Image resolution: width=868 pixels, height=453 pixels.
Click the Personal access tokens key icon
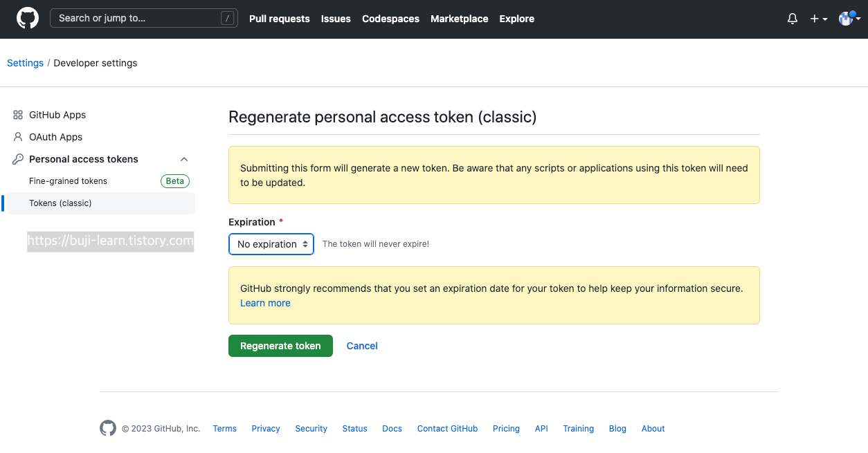click(x=18, y=159)
